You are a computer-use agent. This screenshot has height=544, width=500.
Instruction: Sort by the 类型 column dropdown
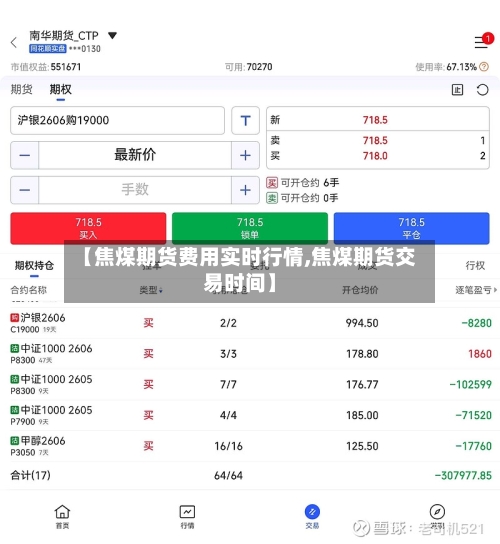click(151, 290)
